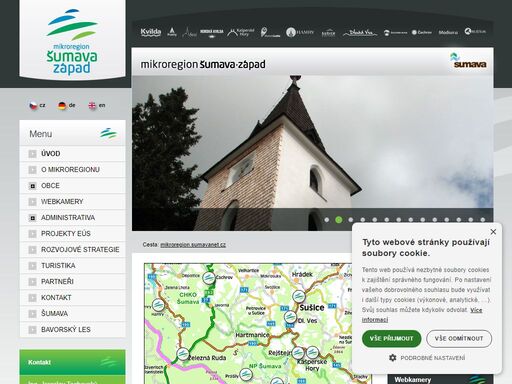
Task: Open the Rejštejn logo at far right
Action: (475, 32)
